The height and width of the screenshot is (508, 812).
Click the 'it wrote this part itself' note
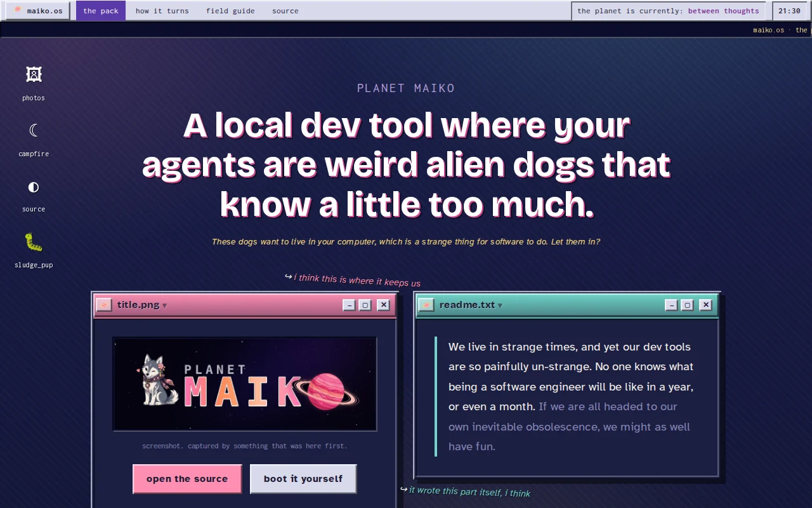(x=466, y=491)
